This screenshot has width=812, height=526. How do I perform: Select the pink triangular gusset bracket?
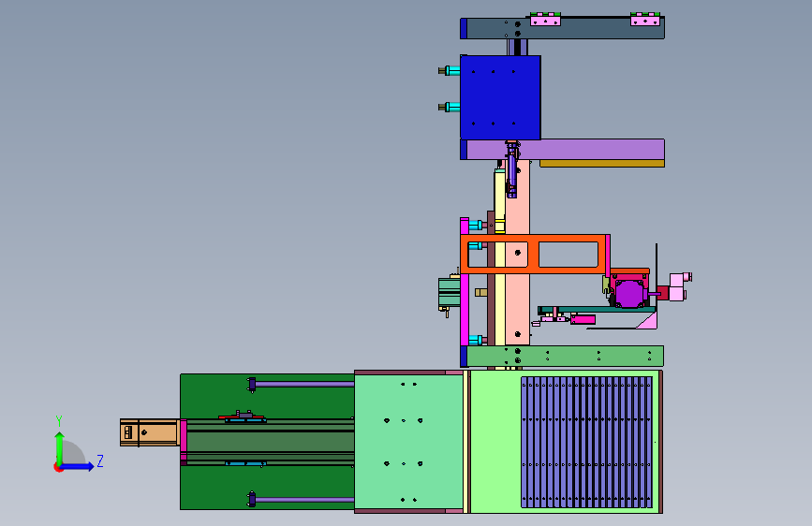tap(647, 320)
